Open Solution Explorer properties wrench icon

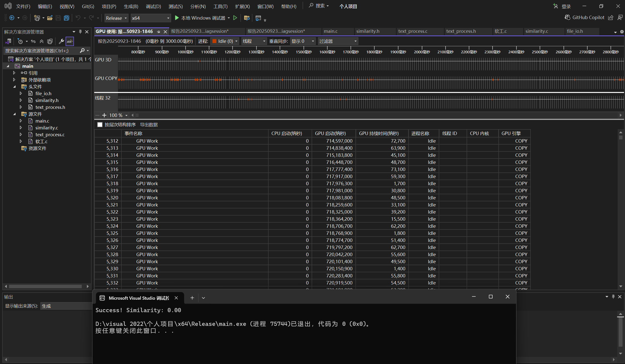point(61,41)
